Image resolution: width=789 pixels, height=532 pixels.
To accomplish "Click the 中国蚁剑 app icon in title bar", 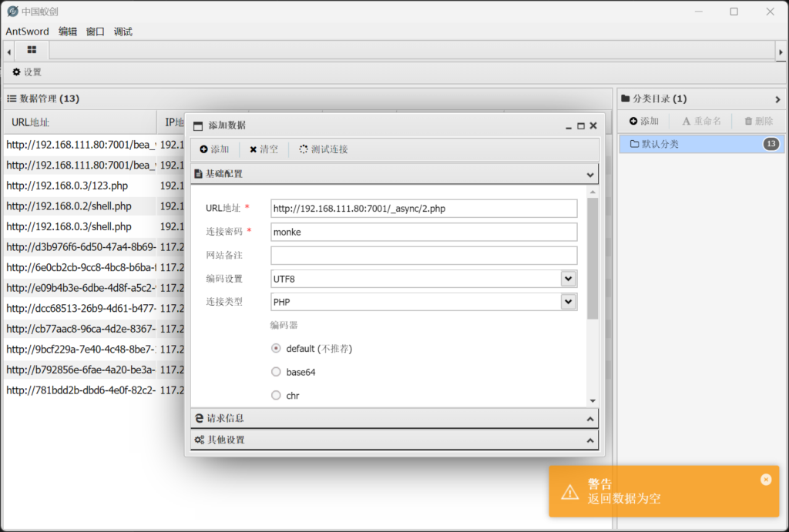I will click(x=12, y=11).
